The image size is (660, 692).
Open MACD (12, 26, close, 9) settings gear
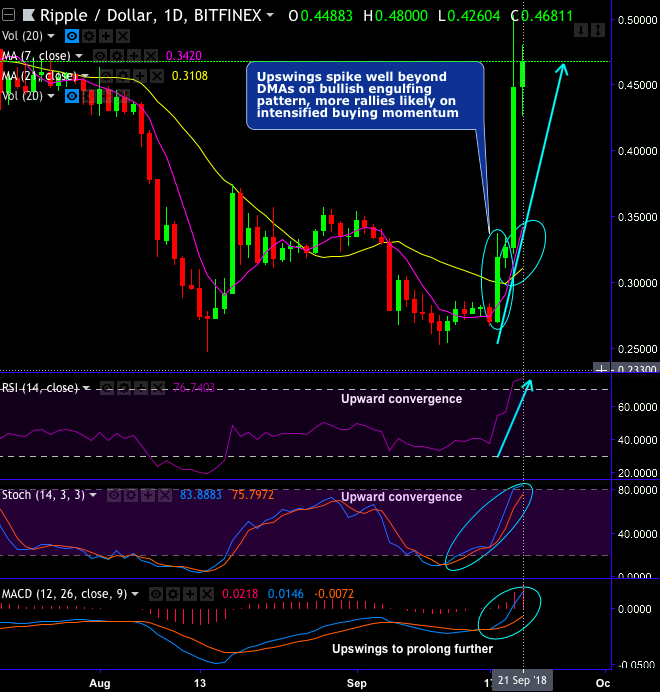point(173,594)
